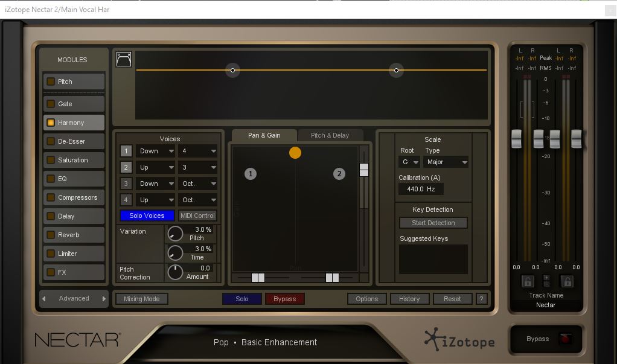617x364 pixels.
Task: Enable the De-Esser module
Action: click(51, 141)
